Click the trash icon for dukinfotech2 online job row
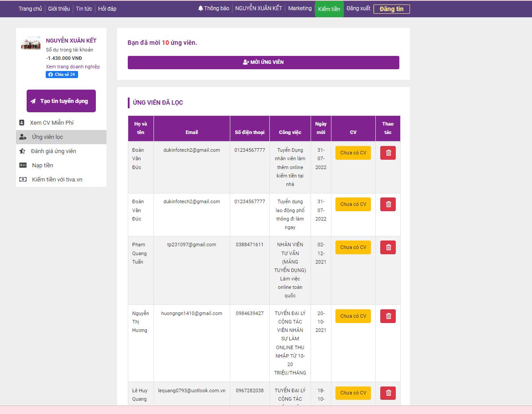Screen dimensions: 532x414 pyautogui.click(x=388, y=153)
